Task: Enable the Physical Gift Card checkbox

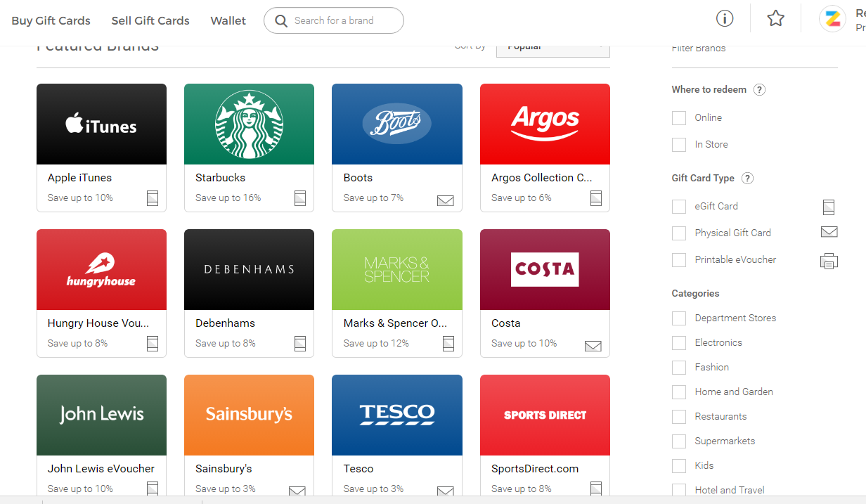Action: [679, 233]
